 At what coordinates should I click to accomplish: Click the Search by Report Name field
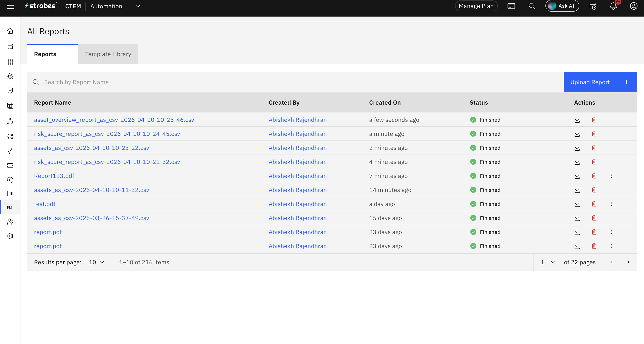tap(300, 82)
